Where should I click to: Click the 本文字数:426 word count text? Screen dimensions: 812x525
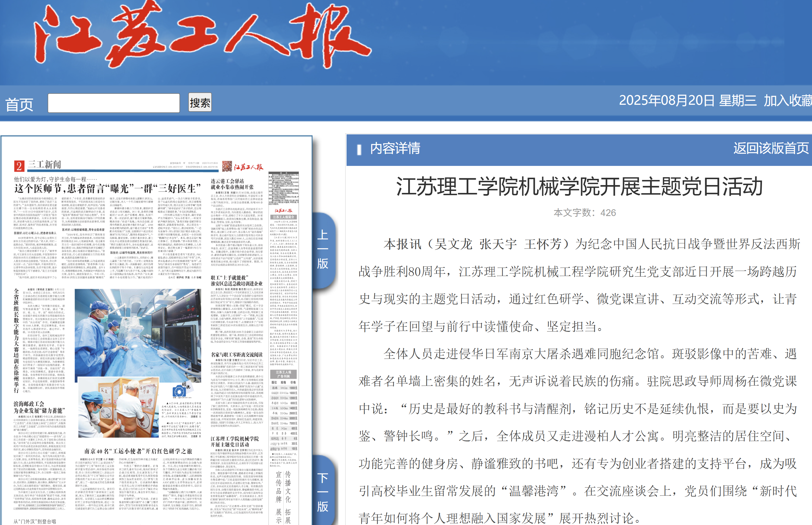tap(585, 213)
